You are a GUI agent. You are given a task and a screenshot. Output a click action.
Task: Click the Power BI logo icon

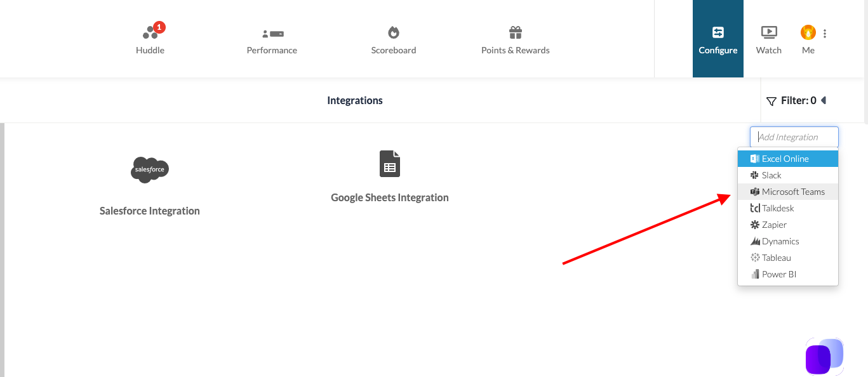click(755, 274)
